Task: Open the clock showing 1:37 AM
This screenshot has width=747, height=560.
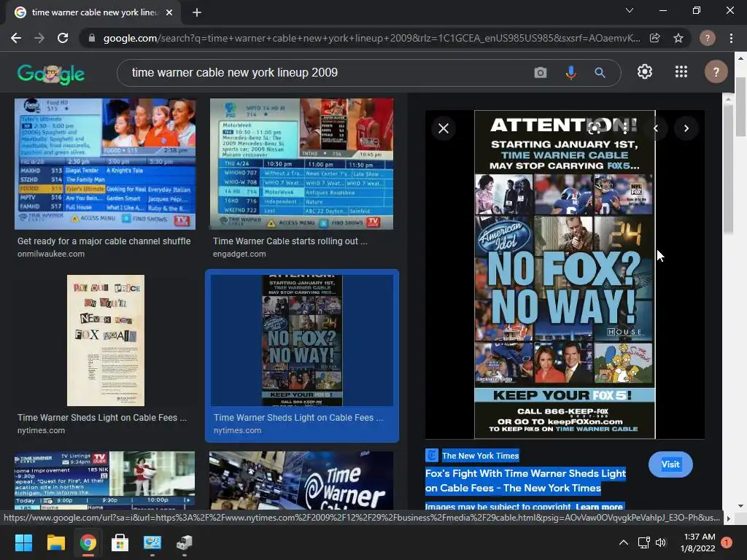Action: (x=698, y=542)
